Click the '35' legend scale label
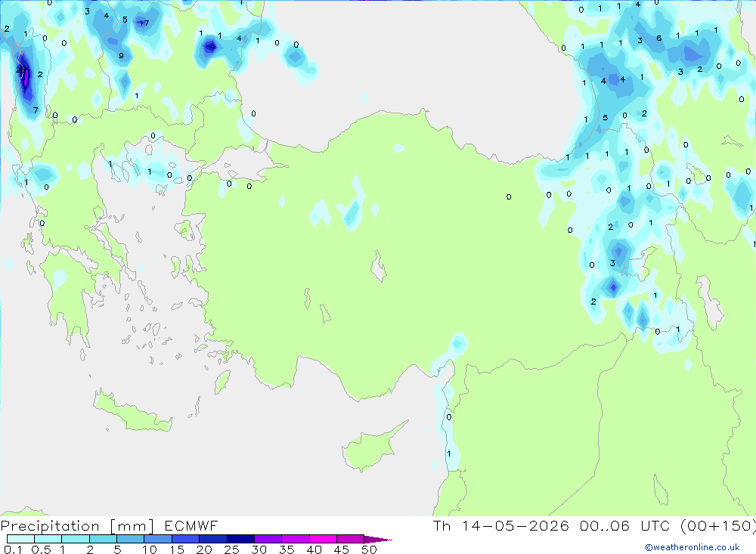Image resolution: width=756 pixels, height=554 pixels. 287,549
